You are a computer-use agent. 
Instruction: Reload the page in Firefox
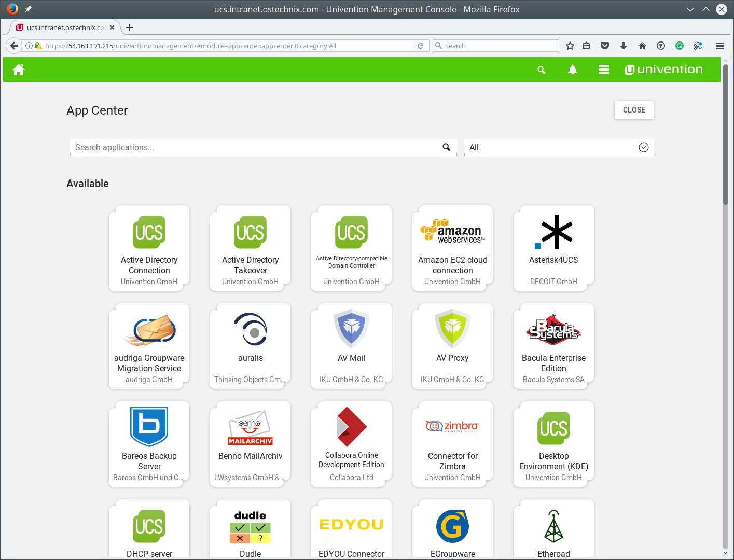(x=421, y=46)
